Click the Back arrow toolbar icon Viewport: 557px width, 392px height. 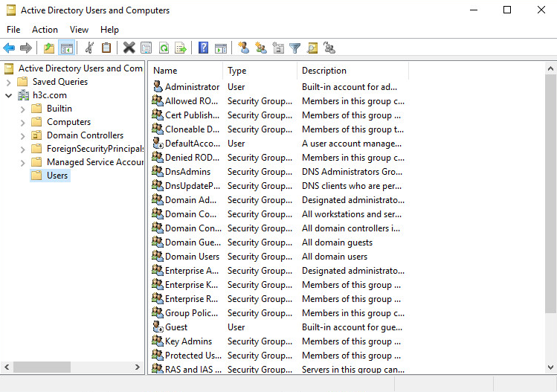(x=9, y=48)
